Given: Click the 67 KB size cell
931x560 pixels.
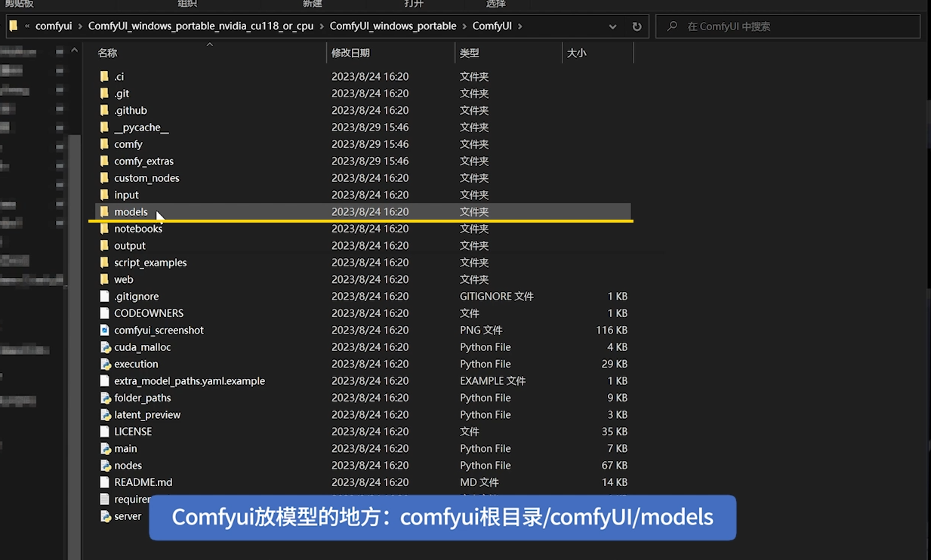Looking at the screenshot, I should point(615,466).
